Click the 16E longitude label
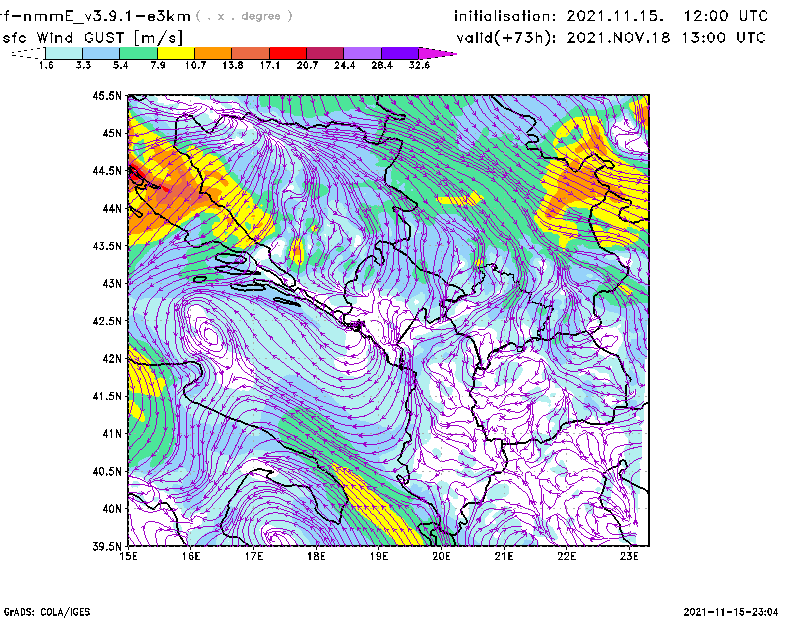 191,556
